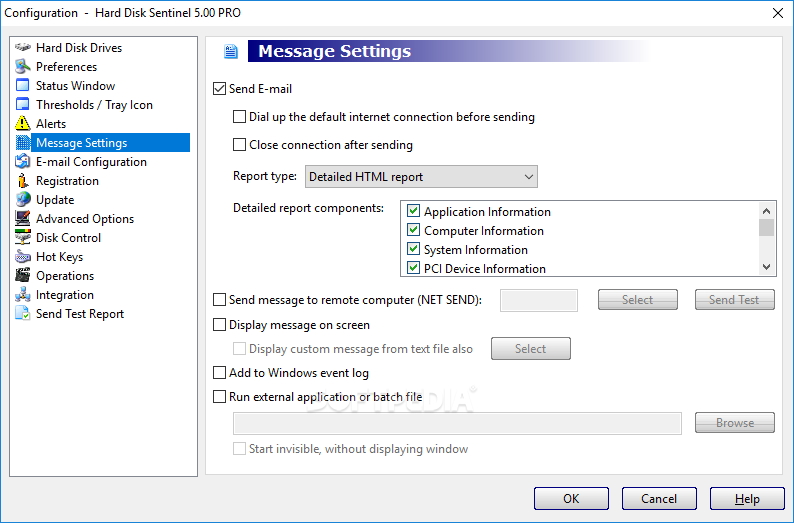
Task: Click the Disk Control sidebar icon
Action: point(23,237)
